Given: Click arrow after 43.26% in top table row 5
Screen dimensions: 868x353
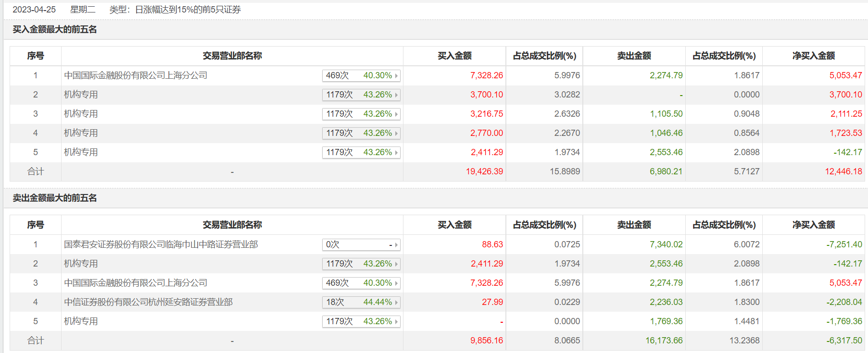Looking at the screenshot, I should 396,153.
